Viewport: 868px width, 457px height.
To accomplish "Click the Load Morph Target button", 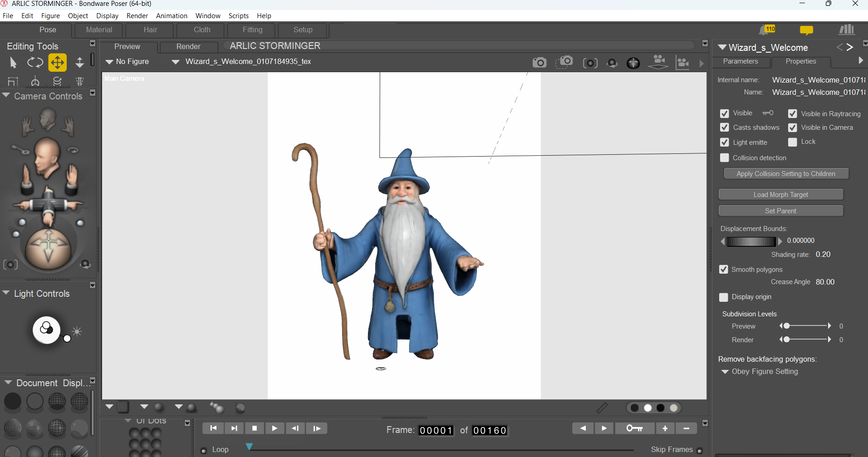I will tap(781, 195).
